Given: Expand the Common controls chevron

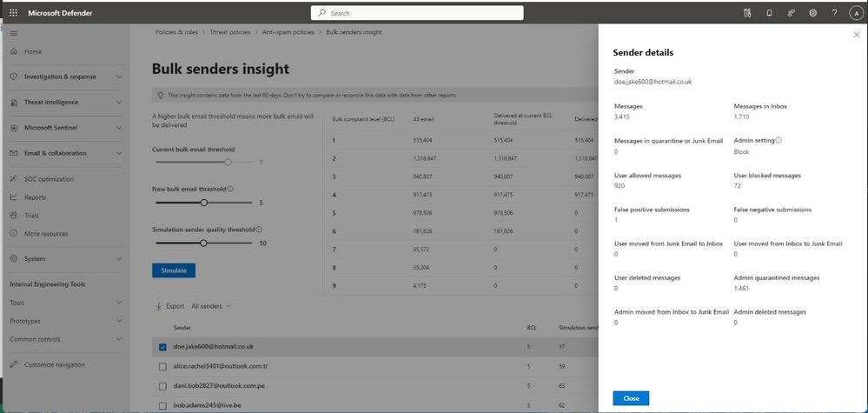Looking at the screenshot, I should coord(119,339).
